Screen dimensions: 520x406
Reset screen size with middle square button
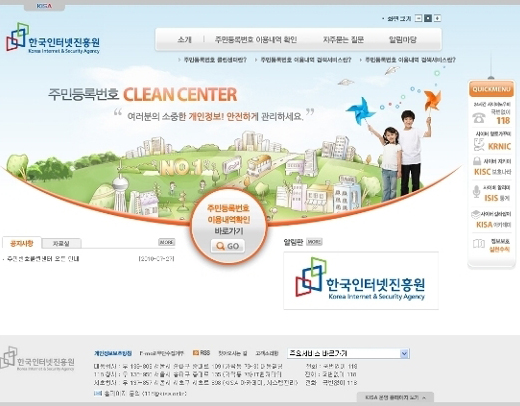coord(428,18)
